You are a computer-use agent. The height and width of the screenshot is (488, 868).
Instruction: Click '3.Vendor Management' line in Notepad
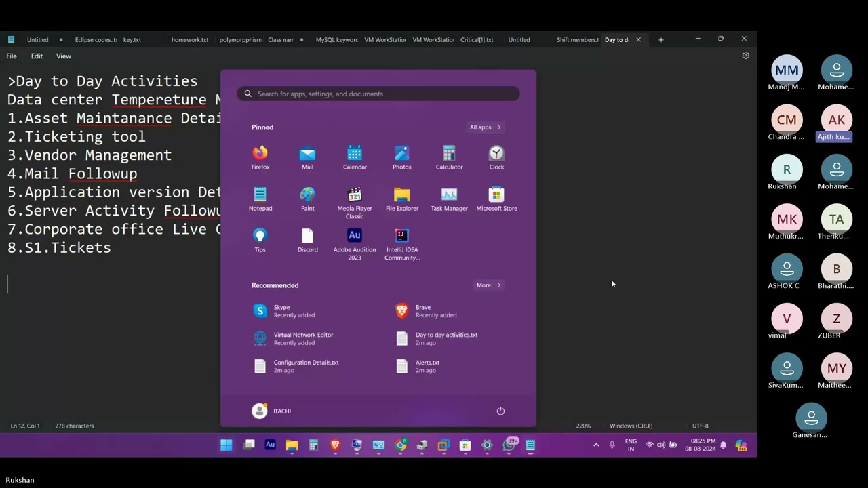point(90,155)
